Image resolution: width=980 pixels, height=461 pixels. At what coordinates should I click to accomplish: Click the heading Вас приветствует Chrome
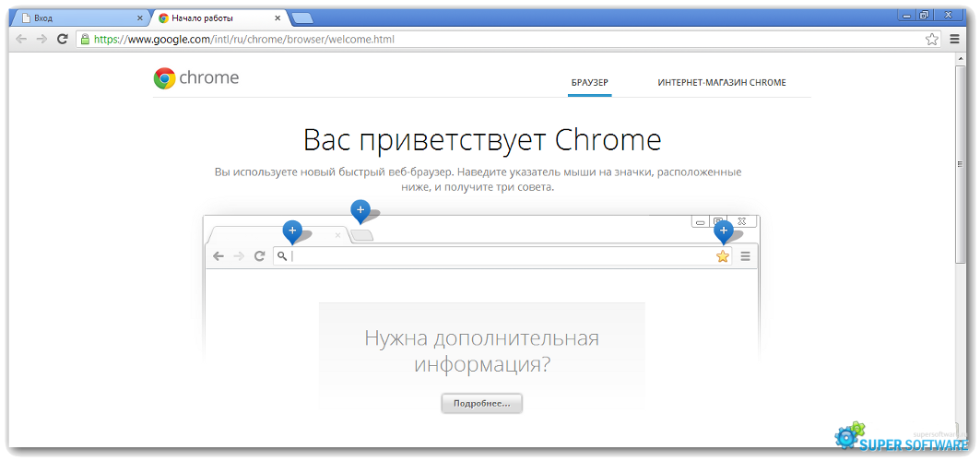coord(482,140)
